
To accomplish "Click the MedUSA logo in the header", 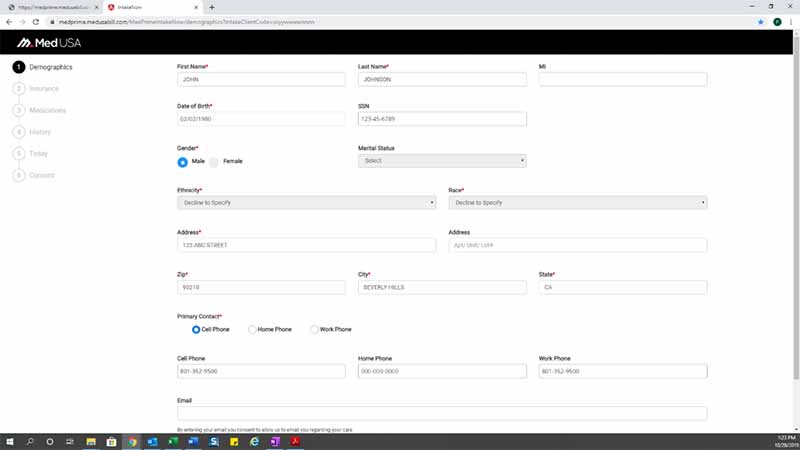I will pyautogui.click(x=49, y=43).
